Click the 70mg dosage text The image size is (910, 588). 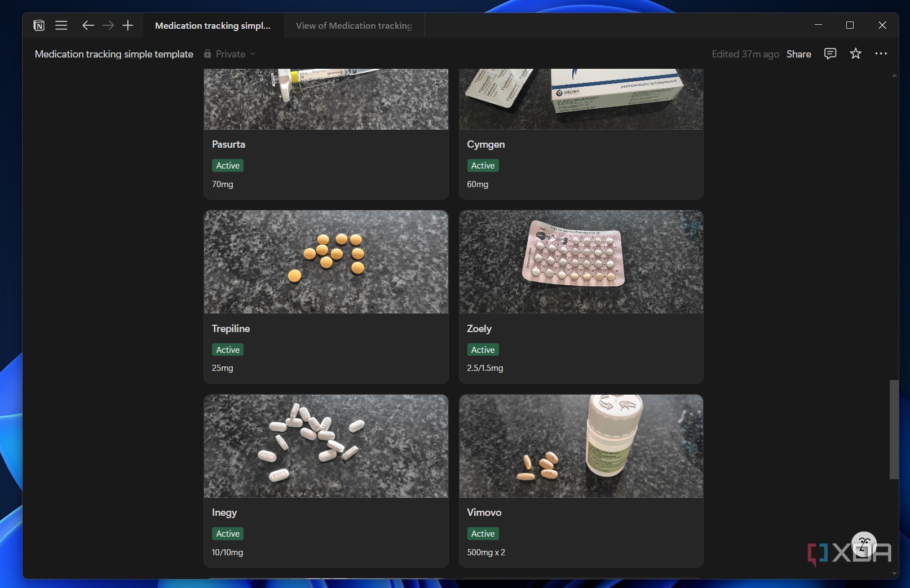[222, 184]
